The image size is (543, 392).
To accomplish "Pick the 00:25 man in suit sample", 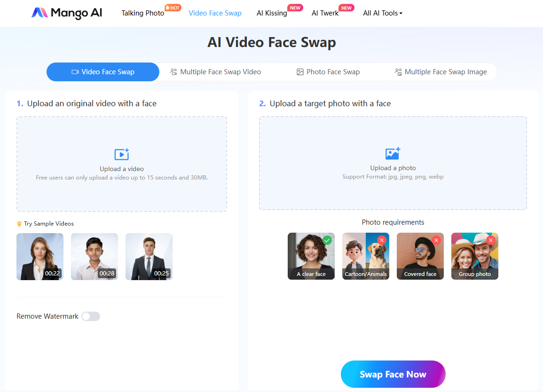I will pyautogui.click(x=149, y=257).
